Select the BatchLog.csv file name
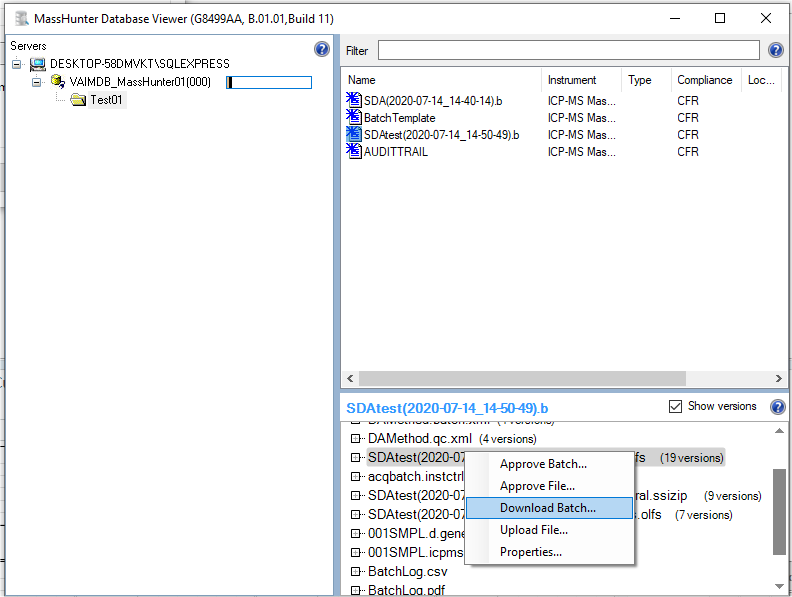792x597 pixels. (x=408, y=572)
